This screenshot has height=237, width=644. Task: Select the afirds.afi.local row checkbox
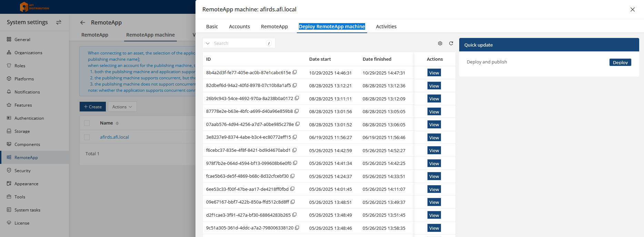click(87, 137)
